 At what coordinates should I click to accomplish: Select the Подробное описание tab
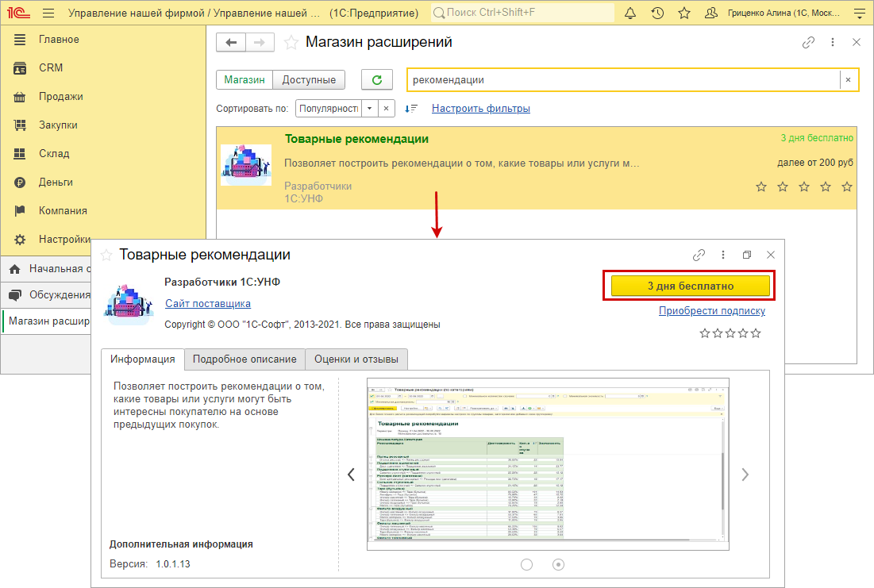244,359
